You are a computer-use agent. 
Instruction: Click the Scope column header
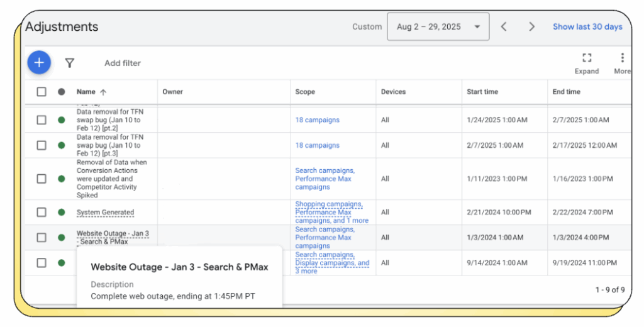click(x=305, y=92)
